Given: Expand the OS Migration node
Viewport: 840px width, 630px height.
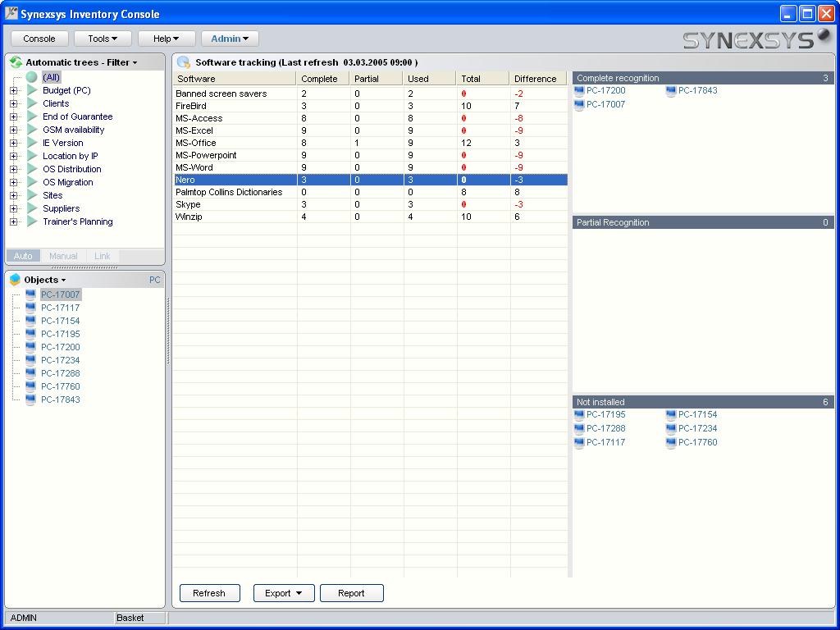Looking at the screenshot, I should (13, 182).
